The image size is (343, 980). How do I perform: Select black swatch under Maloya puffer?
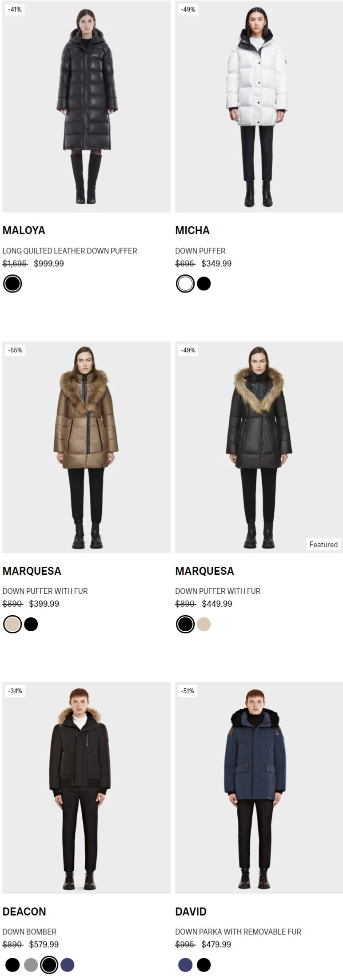[12, 284]
